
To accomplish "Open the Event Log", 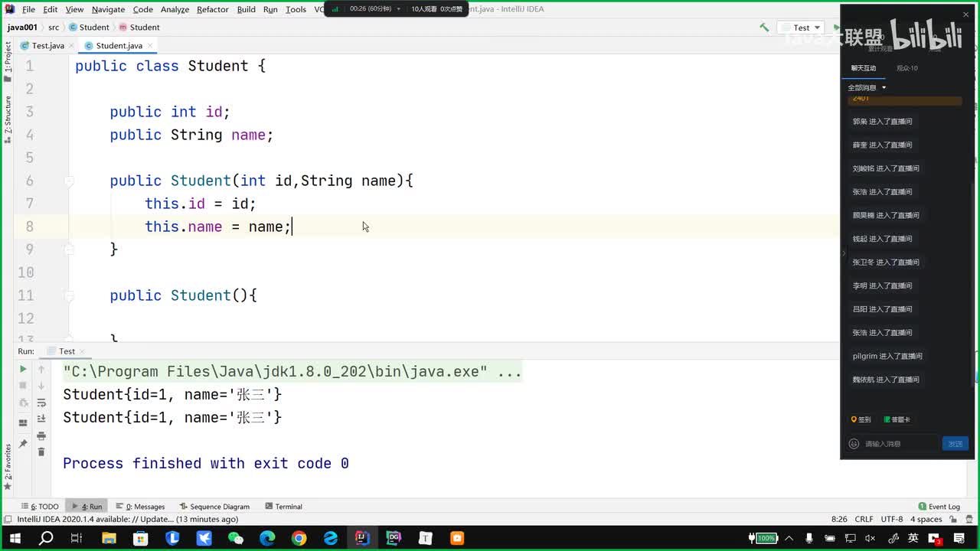I will coord(939,507).
